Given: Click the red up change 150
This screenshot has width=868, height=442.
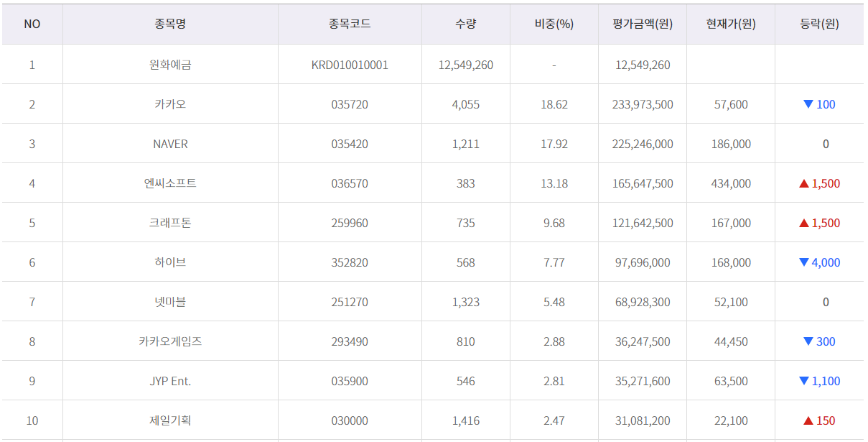Looking at the screenshot, I should point(819,420).
